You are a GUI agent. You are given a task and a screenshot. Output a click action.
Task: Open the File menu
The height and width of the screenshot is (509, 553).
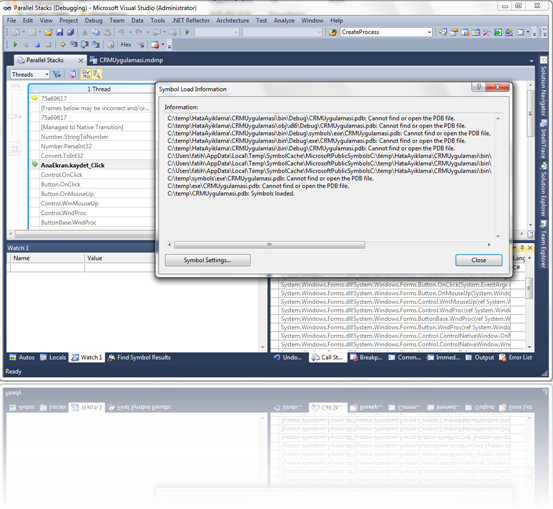click(11, 20)
